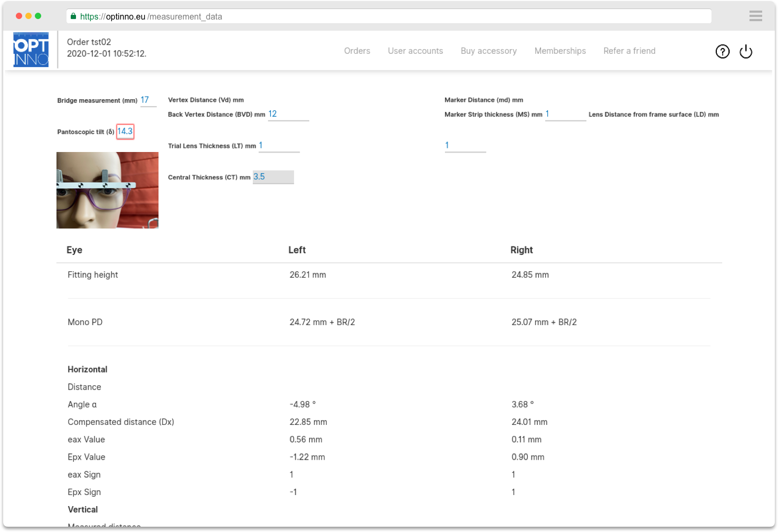Click the Back Vertex Distance field
The height and width of the screenshot is (532, 778).
coord(288,114)
